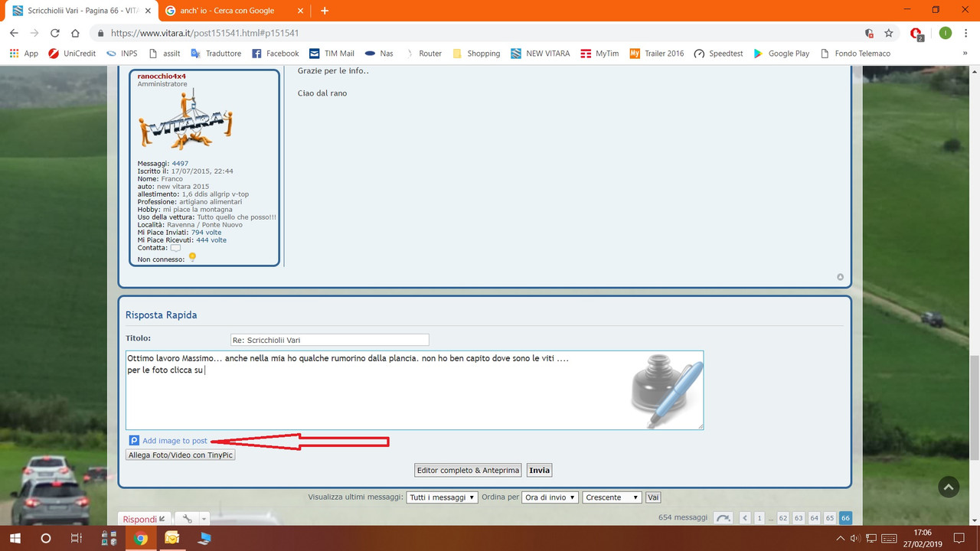Open the green Chrome profile avatar

(946, 33)
